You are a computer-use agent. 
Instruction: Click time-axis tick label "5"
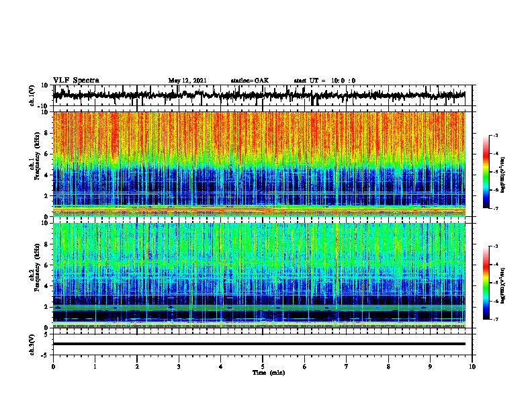pyautogui.click(x=263, y=367)
